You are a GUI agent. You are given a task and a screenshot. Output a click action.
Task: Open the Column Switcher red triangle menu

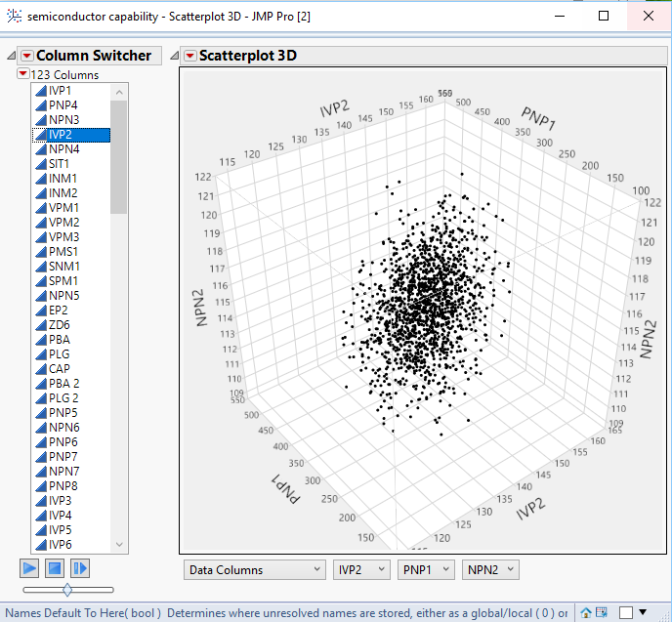coord(26,56)
